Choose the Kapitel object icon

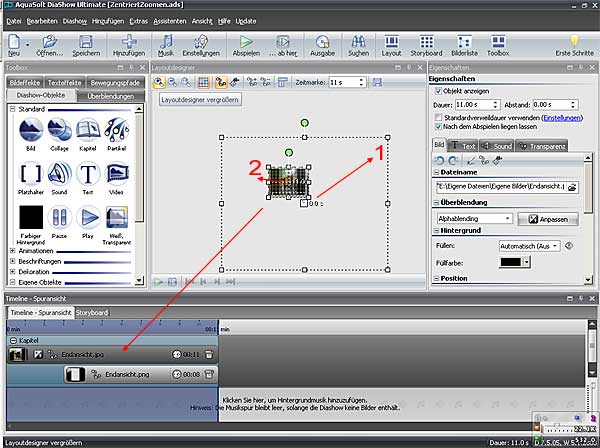click(89, 131)
